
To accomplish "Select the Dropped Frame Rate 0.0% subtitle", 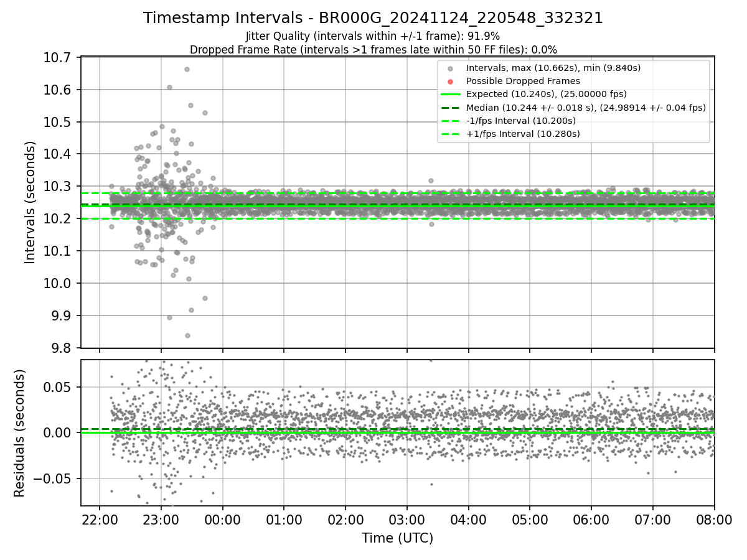I will [373, 50].
